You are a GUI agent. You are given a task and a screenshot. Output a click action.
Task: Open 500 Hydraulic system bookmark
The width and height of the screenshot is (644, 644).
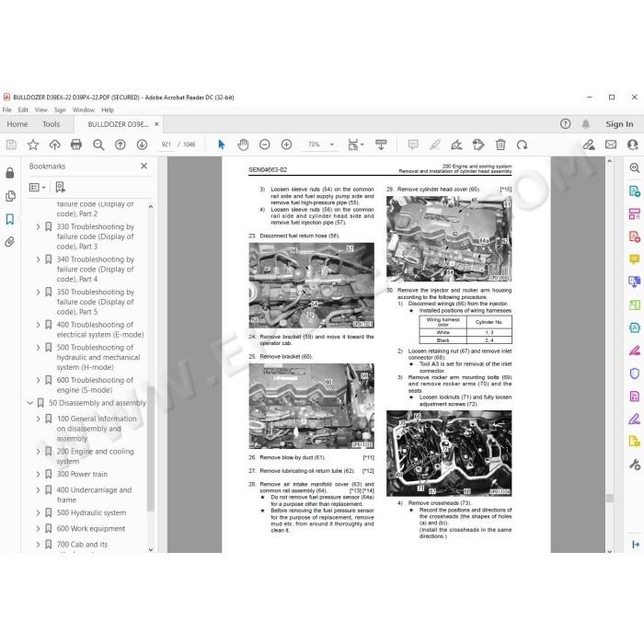pyautogui.click(x=91, y=512)
